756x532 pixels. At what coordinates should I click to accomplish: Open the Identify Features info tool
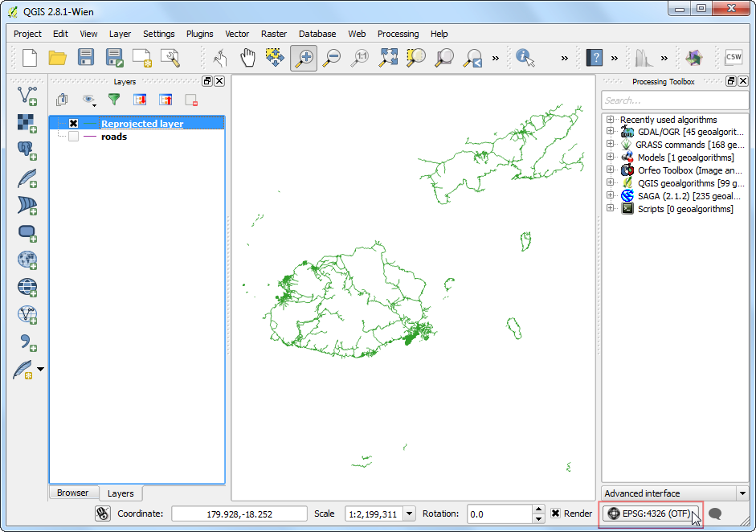[525, 57]
